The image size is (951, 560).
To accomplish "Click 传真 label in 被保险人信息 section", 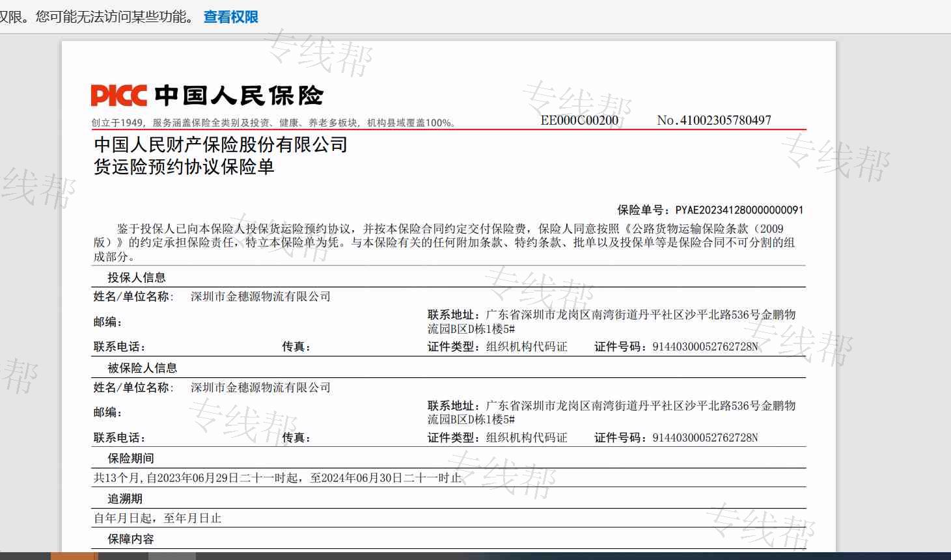I will [x=296, y=438].
